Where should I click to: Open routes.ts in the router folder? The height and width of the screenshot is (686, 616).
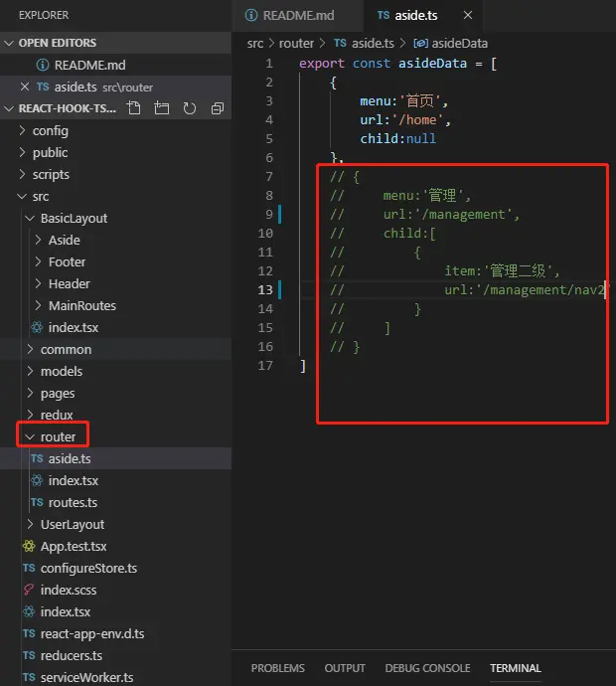click(73, 503)
